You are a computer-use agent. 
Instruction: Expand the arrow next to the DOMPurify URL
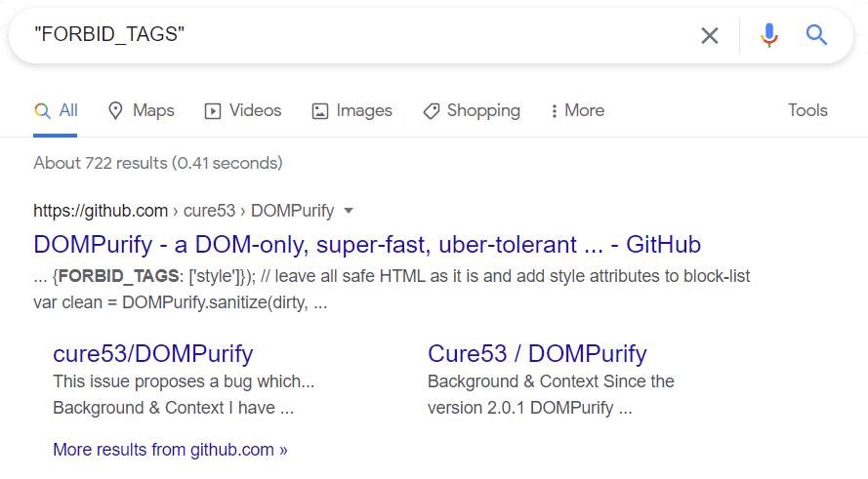[350, 211]
